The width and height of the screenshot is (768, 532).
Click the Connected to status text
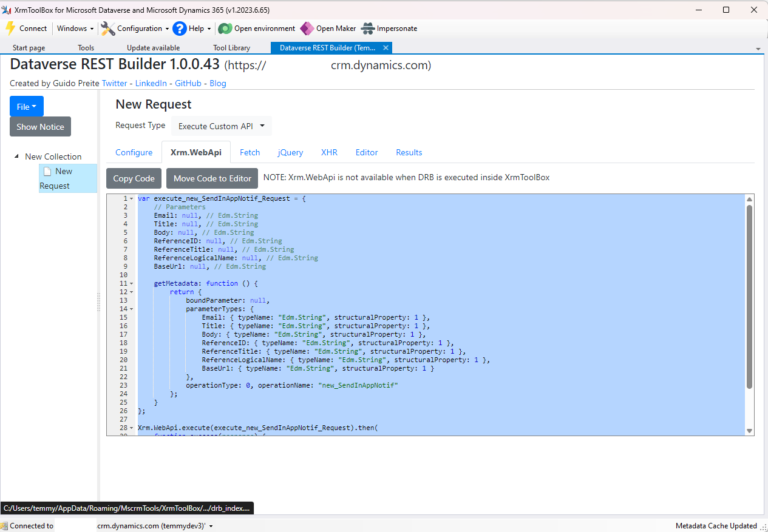tap(32, 526)
